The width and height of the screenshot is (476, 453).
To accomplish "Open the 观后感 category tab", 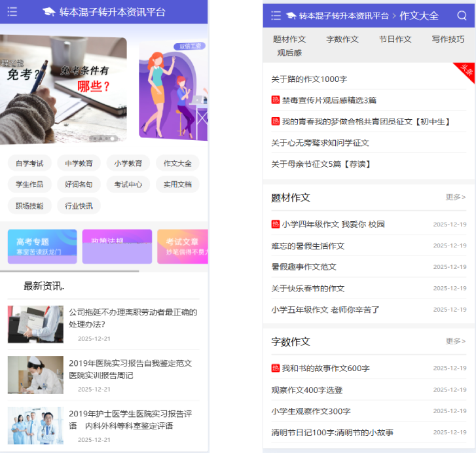I will pyautogui.click(x=289, y=53).
